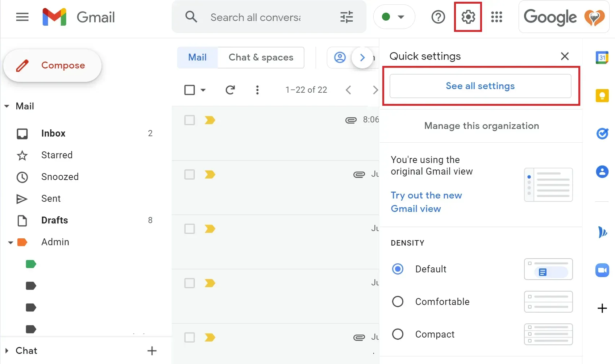This screenshot has height=364, width=615.
Task: Show search options filter icon
Action: pos(346,17)
